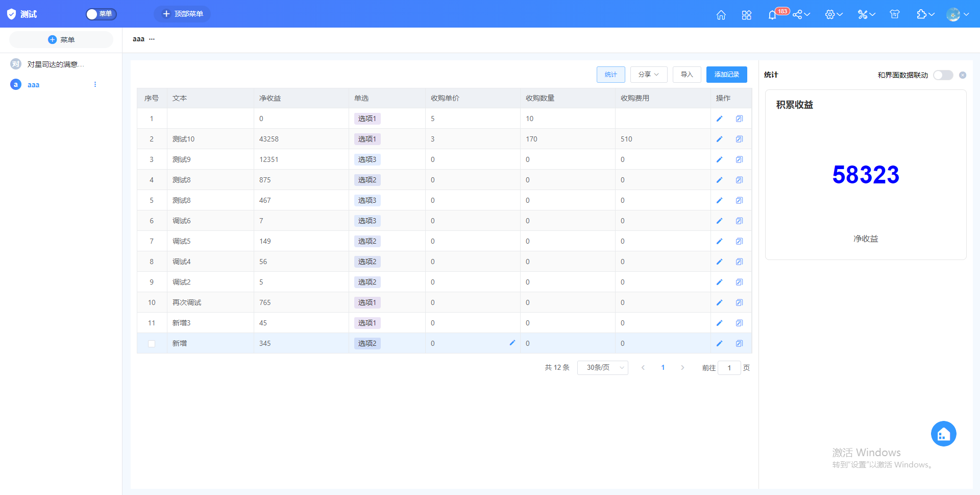Expand the plugin puzzle dropdown
Viewport: 980px width, 495px height.
point(925,14)
